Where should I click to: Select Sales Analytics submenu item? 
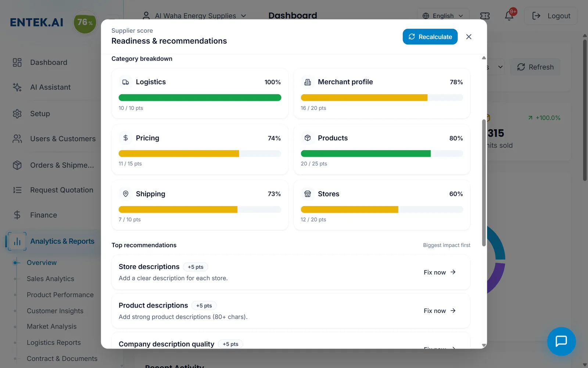pyautogui.click(x=50, y=279)
